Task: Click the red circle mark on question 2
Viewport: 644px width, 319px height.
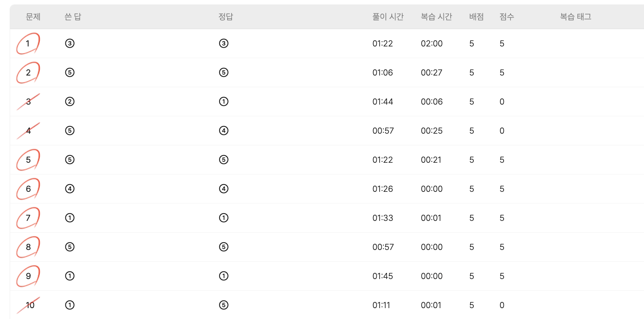Action: tap(28, 72)
